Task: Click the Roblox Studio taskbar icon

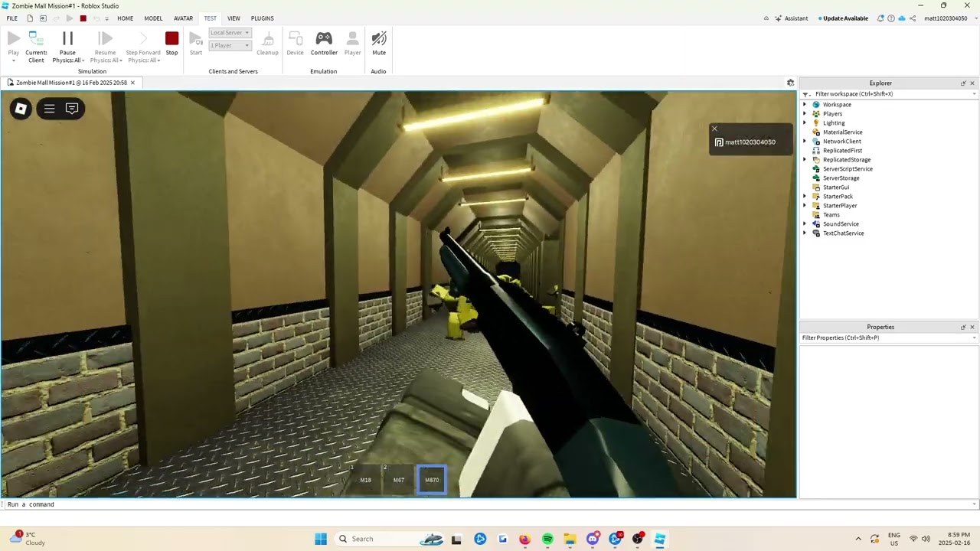Action: click(660, 539)
